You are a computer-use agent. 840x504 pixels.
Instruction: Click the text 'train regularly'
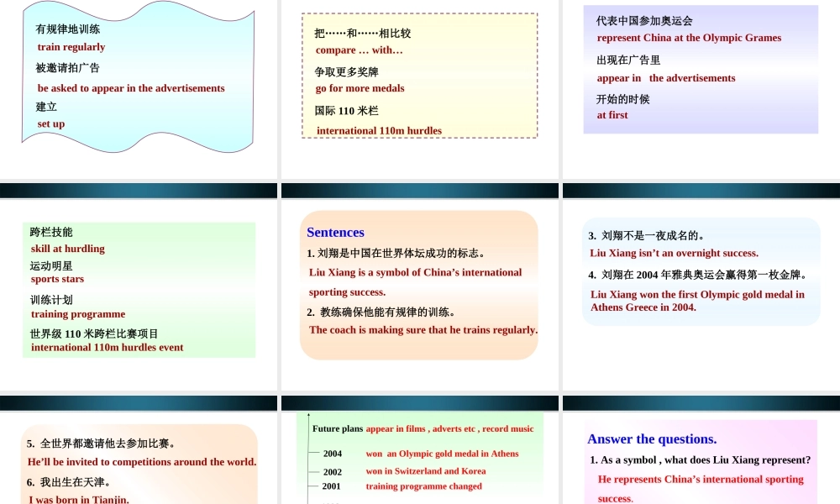(x=71, y=47)
